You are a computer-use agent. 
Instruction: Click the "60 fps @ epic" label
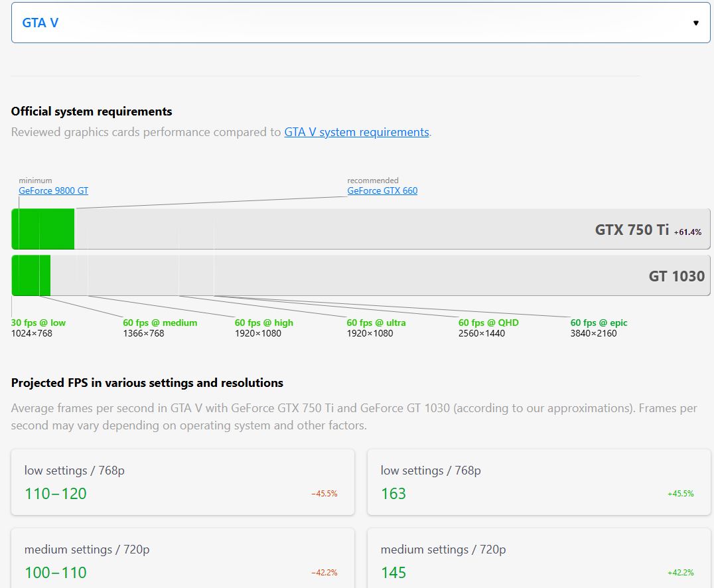pos(599,323)
